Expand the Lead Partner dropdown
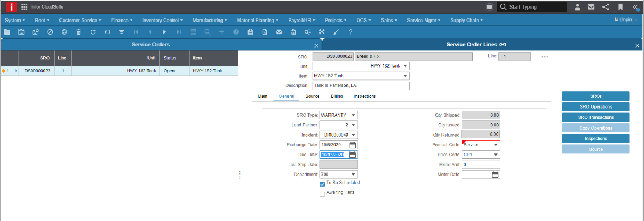This screenshot has width=644, height=221. click(354, 125)
